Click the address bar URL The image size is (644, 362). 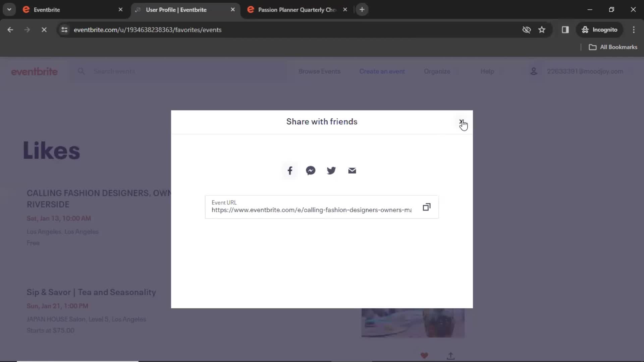point(148,30)
